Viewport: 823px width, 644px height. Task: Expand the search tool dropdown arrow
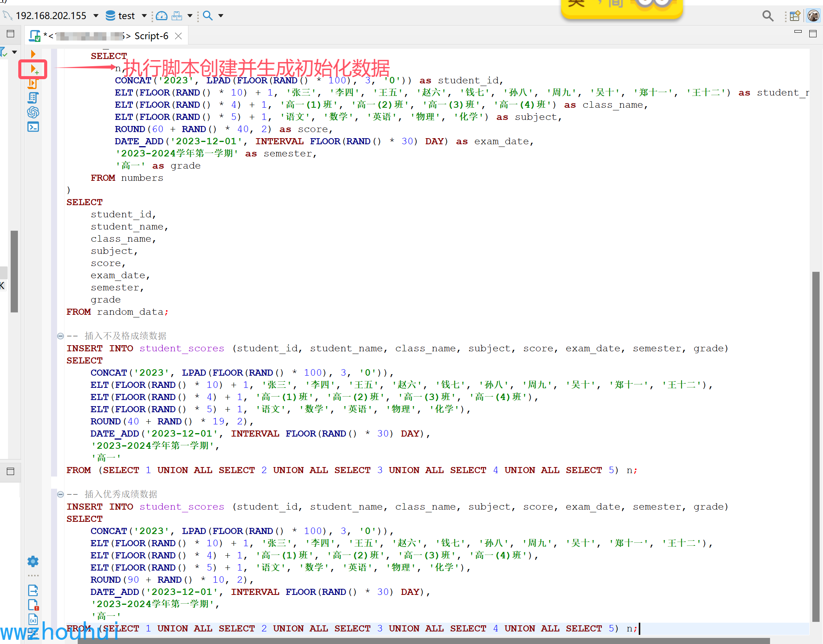click(x=221, y=16)
